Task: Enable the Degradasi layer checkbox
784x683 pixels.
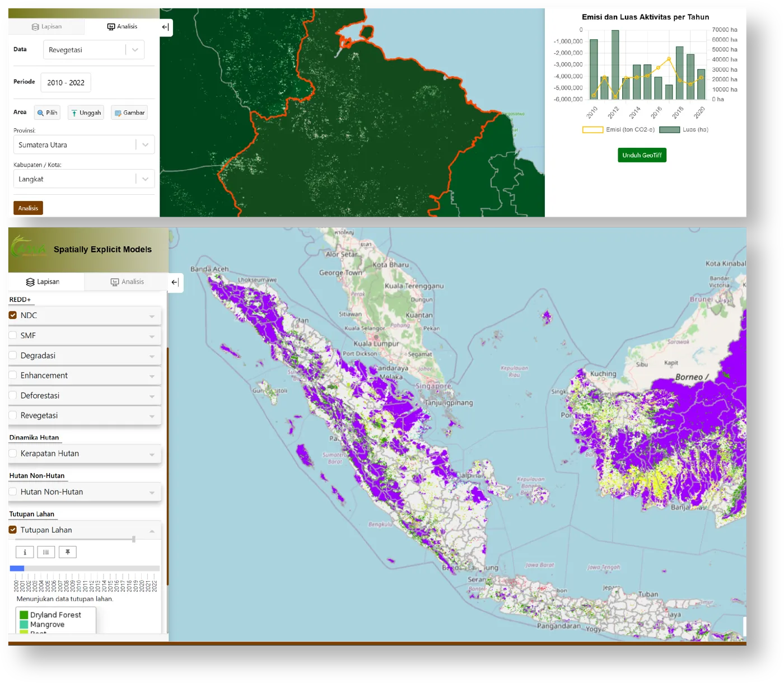Action: pos(13,355)
